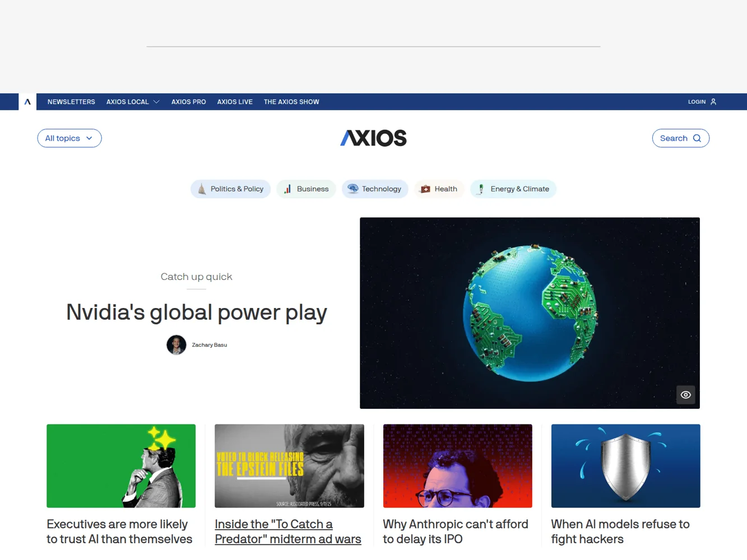Select the Energy & Climate topic pill
Image resolution: width=747 pixels, height=560 pixels.
pyautogui.click(x=513, y=189)
